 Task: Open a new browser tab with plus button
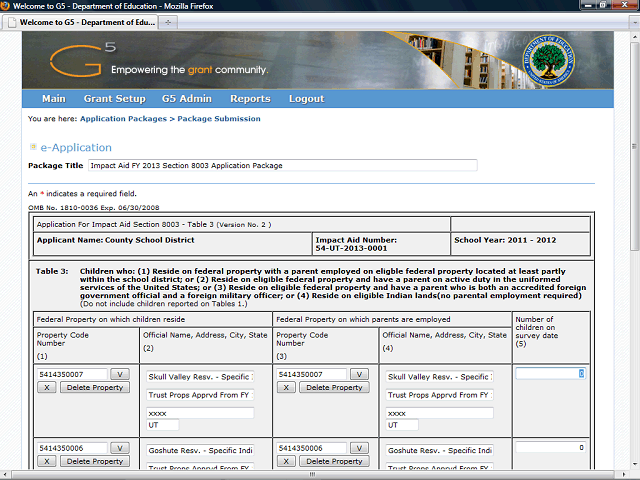pos(167,21)
